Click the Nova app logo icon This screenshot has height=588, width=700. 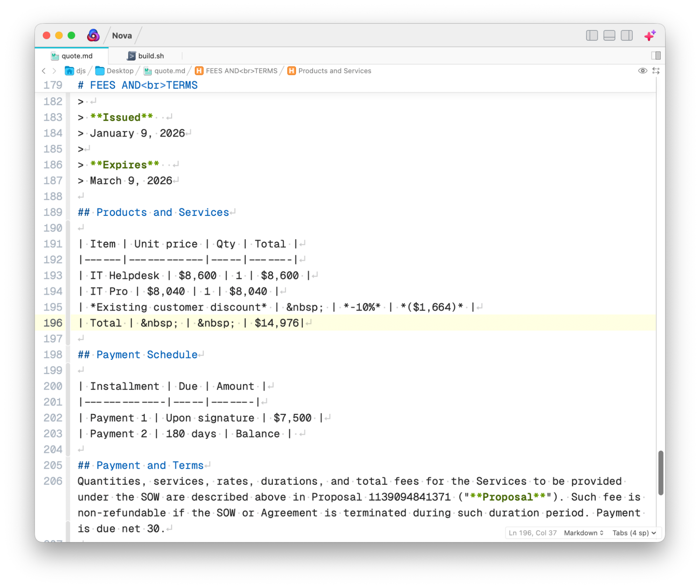point(93,35)
